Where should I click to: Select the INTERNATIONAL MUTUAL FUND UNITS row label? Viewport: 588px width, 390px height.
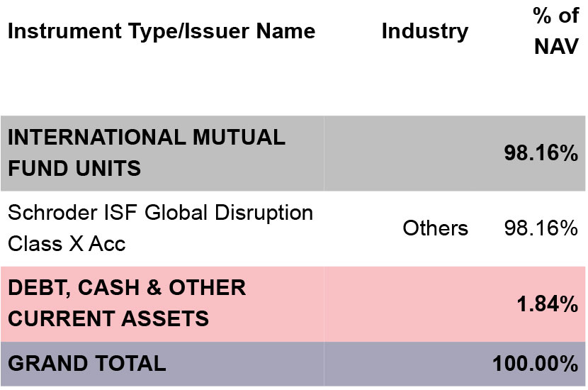point(147,152)
